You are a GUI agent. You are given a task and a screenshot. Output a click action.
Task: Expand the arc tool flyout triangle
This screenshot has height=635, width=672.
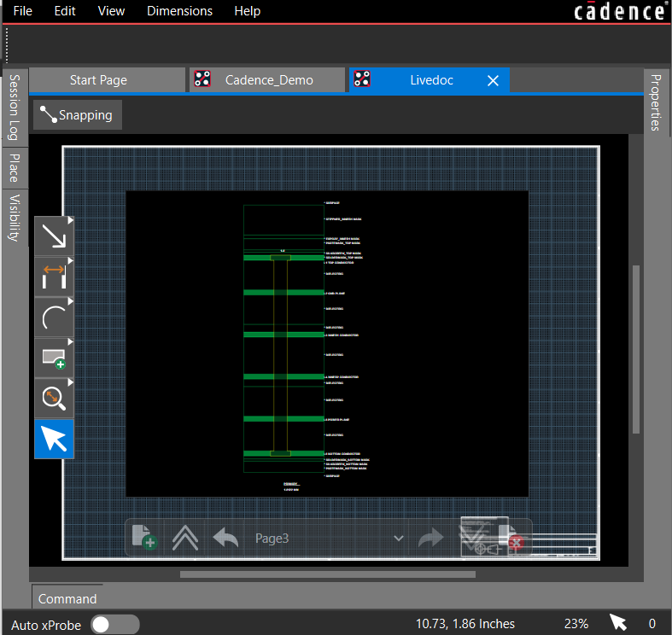click(x=71, y=301)
